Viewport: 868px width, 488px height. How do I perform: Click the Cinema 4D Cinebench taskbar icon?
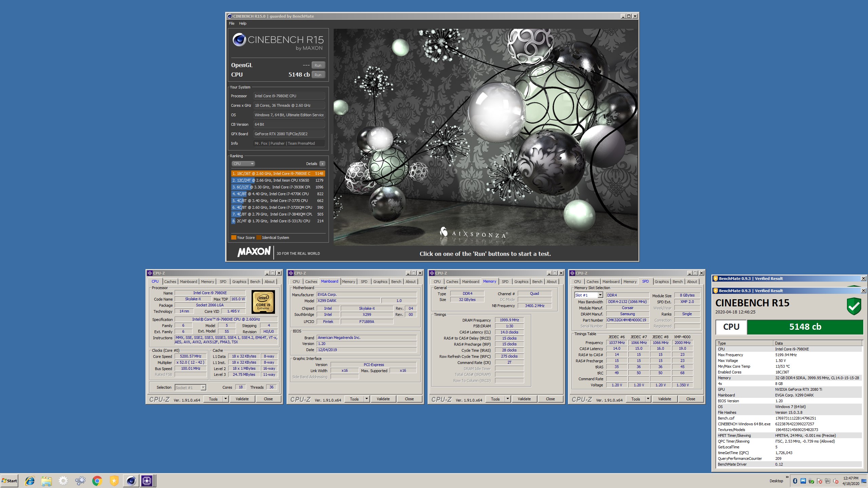[131, 481]
